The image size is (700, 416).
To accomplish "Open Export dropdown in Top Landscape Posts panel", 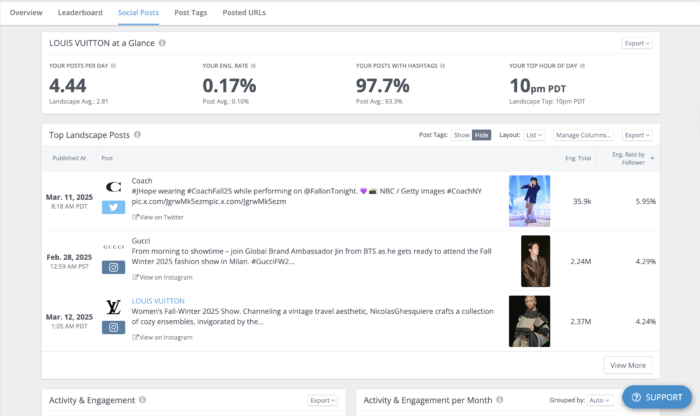I will (x=637, y=135).
